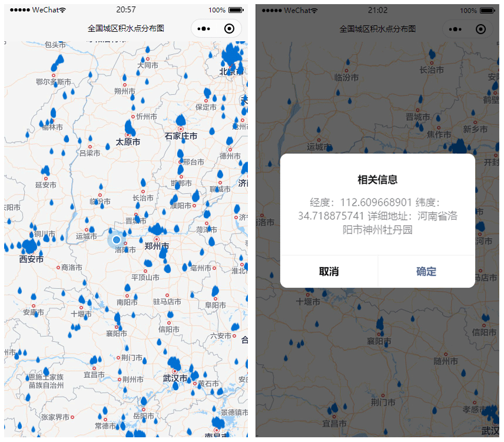Tap the circle close icon on dimmed right screen
The image size is (504, 442).
click(480, 29)
